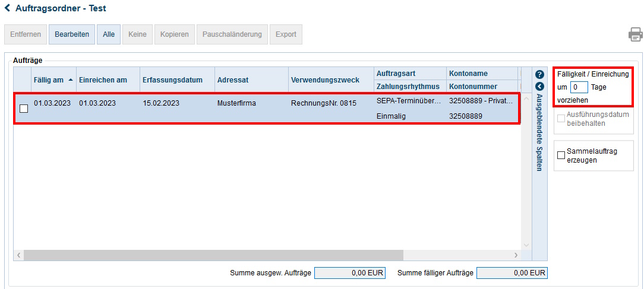Sort by Adressat column header
644x289 pixels.
251,80
